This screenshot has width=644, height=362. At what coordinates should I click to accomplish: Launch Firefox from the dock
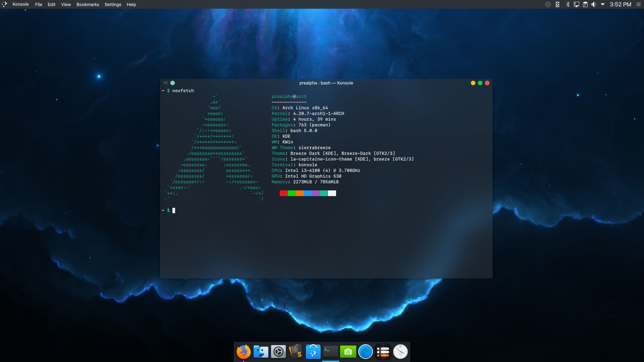pos(244,352)
